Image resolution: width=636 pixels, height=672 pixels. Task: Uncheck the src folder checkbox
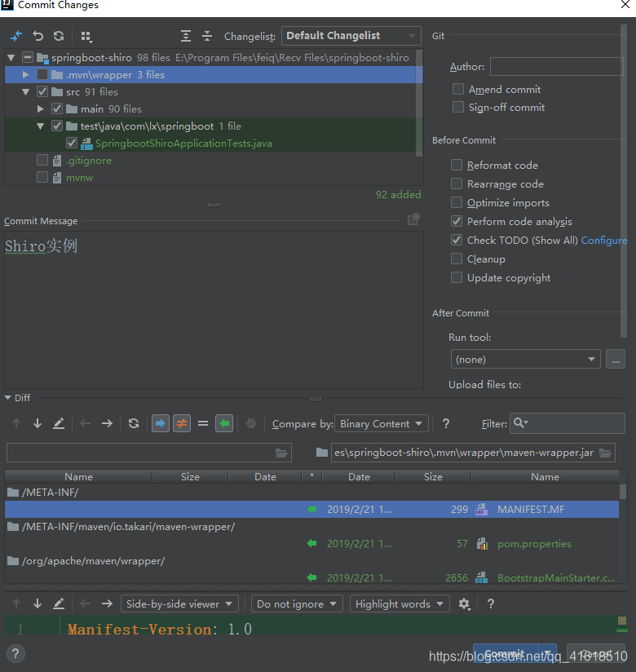pyautogui.click(x=42, y=91)
